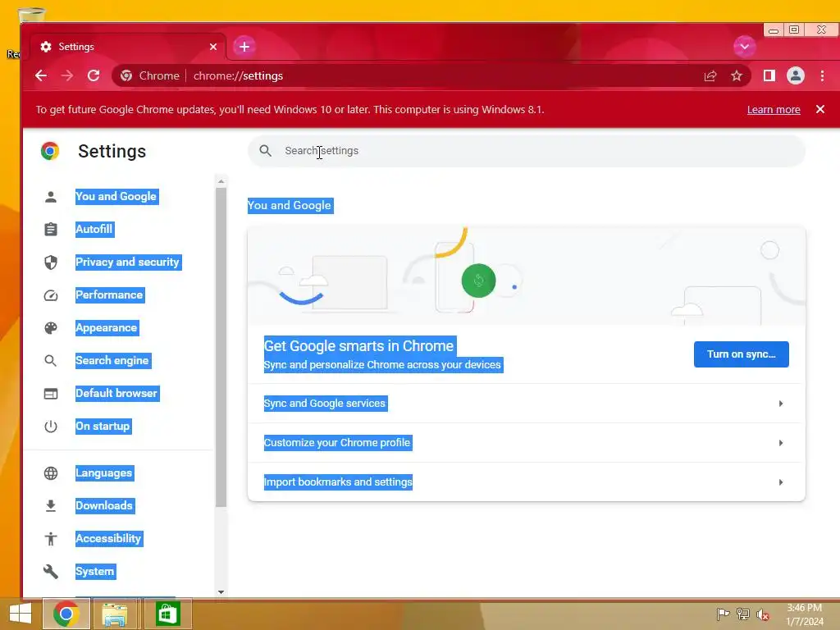Open Privacy and security section
Screen dimensions: 840x630
127,262
